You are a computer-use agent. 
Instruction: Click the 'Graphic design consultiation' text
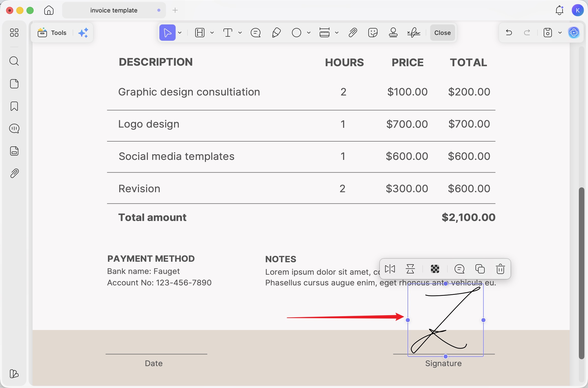[189, 92]
